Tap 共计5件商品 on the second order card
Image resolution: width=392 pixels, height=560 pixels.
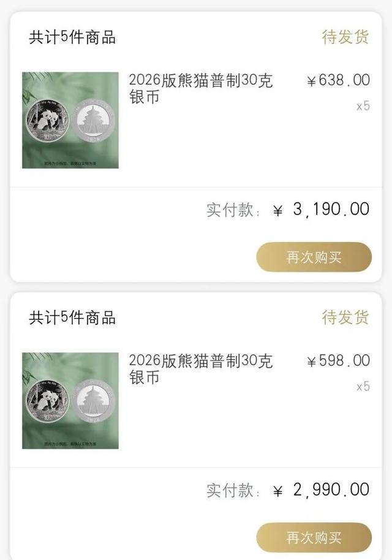[72, 317]
